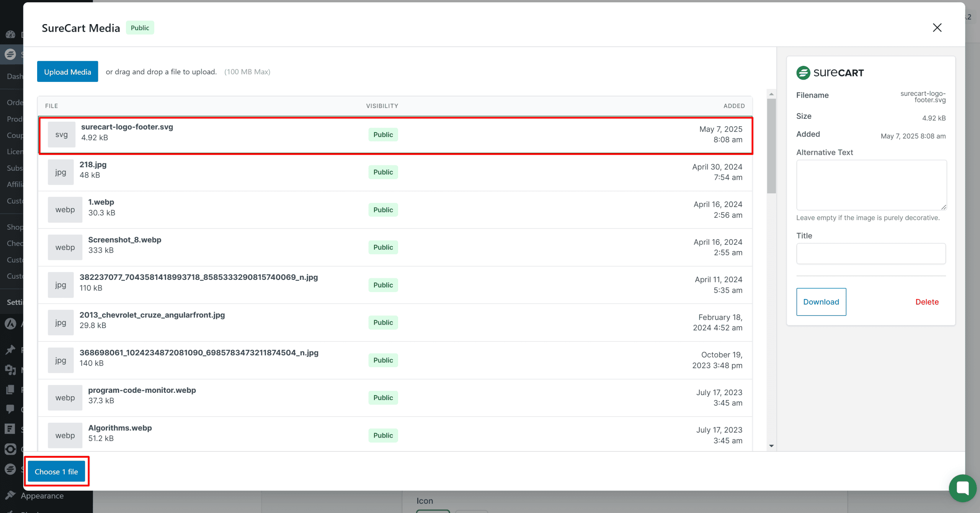Click into the Alternative Text field

(x=871, y=185)
